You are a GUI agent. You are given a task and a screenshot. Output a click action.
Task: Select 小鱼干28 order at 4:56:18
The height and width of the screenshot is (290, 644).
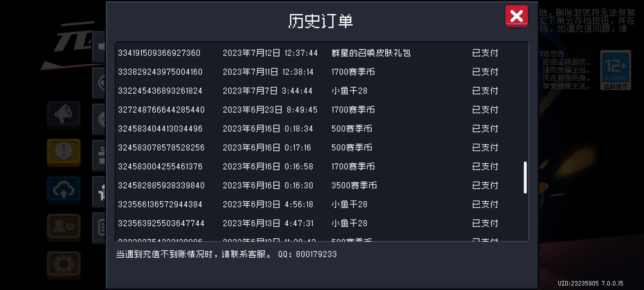(x=349, y=204)
